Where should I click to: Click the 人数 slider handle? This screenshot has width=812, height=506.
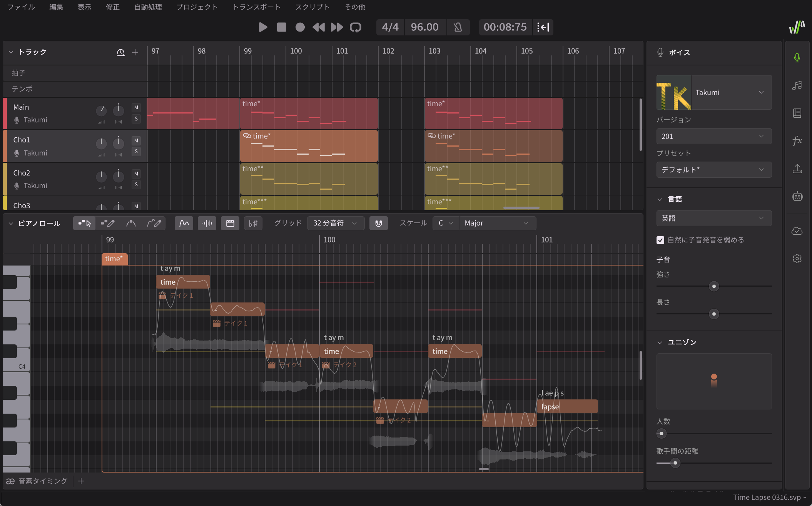pos(662,434)
